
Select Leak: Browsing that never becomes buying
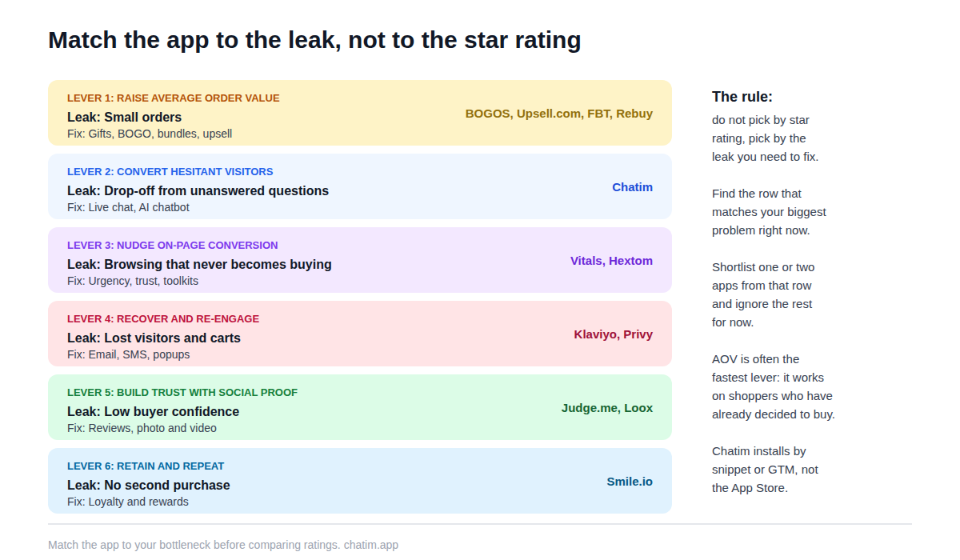[199, 264]
